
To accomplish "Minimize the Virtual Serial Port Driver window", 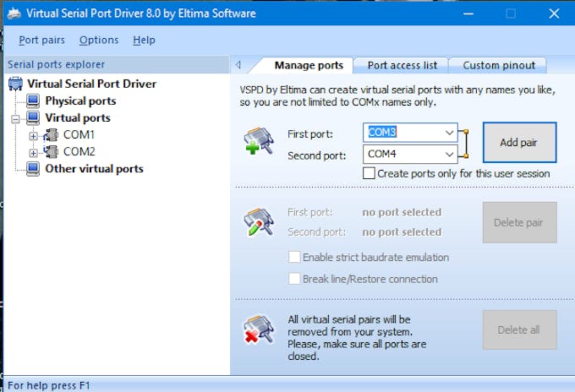I will [x=468, y=14].
